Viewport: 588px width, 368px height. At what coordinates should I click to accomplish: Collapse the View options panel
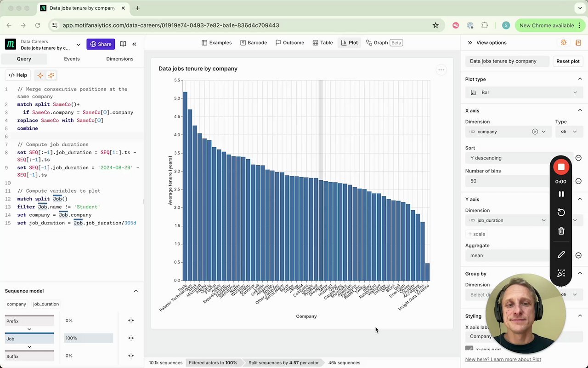tap(470, 43)
